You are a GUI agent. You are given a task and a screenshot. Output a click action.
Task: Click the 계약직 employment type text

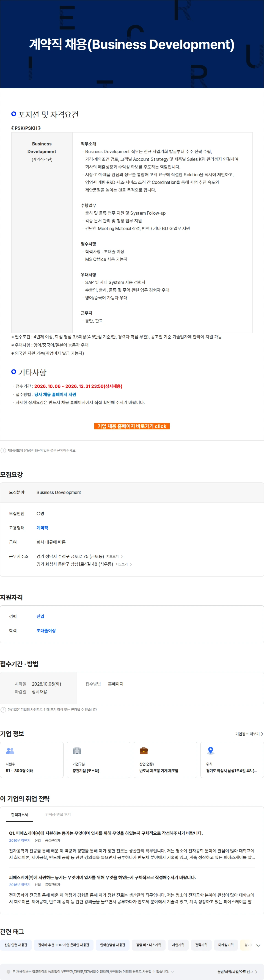(42, 528)
